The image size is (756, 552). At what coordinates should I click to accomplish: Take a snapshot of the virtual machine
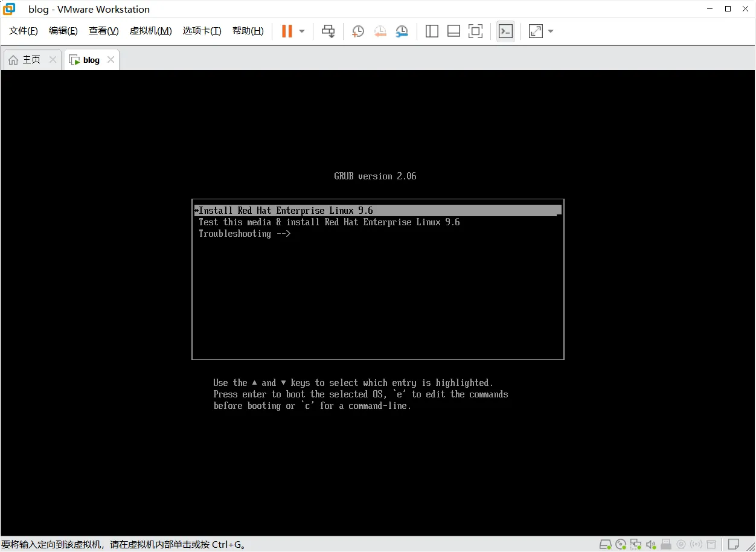358,31
